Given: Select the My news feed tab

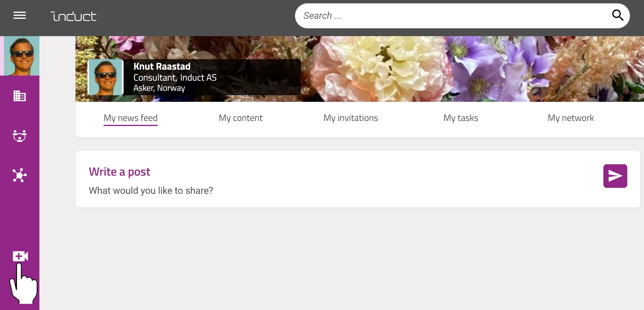Looking at the screenshot, I should click(130, 118).
